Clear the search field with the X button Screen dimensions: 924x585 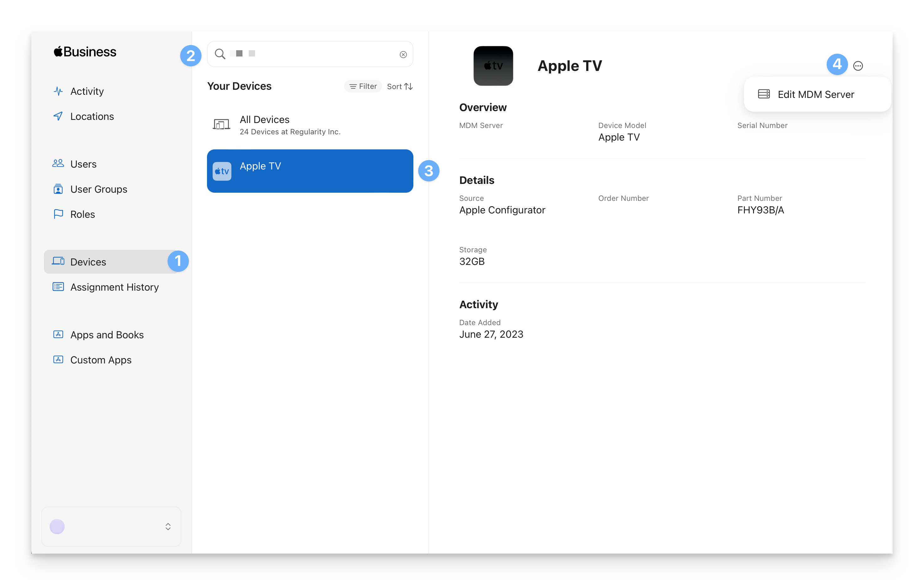click(403, 55)
